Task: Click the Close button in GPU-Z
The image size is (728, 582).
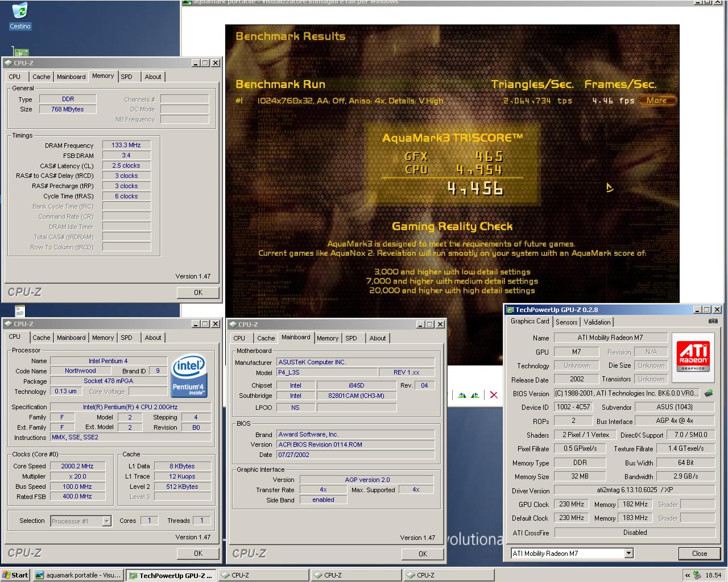Action: click(x=700, y=554)
